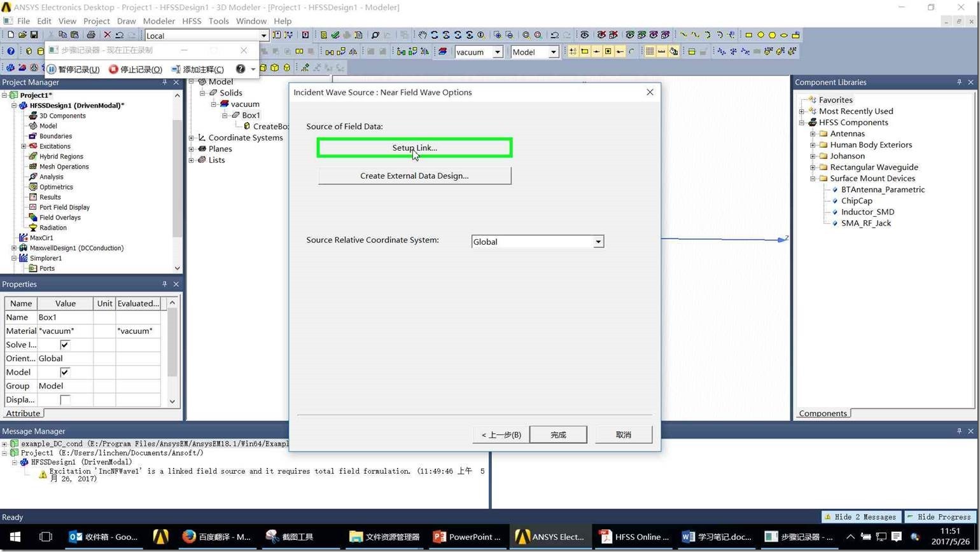Expand the Antennas library folder
Image resolution: width=980 pixels, height=552 pixels.
point(813,134)
